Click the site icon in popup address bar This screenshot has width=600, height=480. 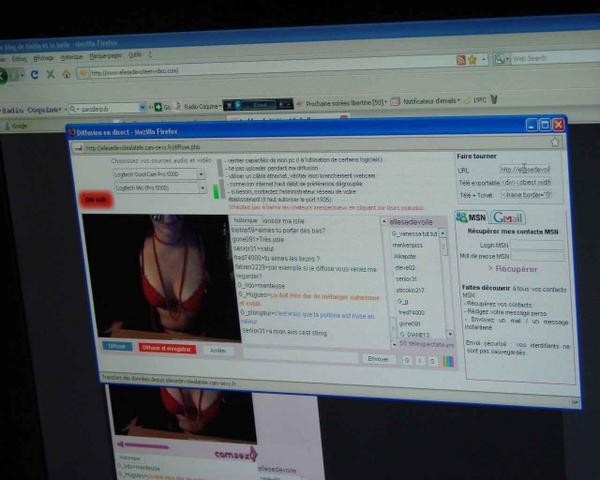click(78, 148)
